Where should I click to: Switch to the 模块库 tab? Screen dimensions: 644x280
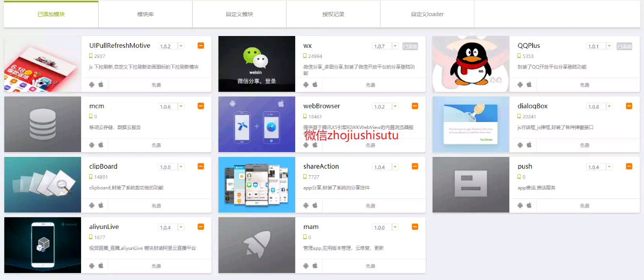pyautogui.click(x=145, y=14)
